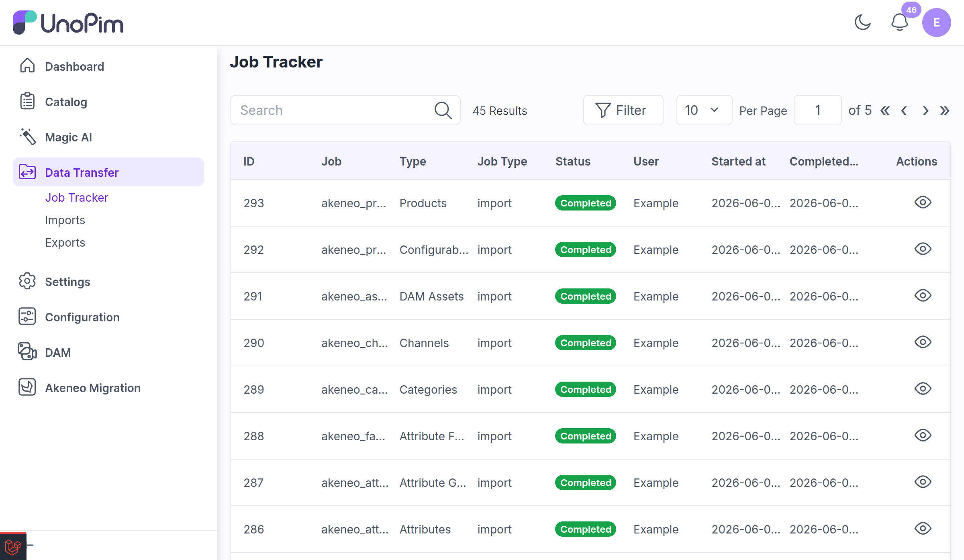This screenshot has height=560, width=964.
Task: View job 293 via eye icon
Action: pyautogui.click(x=923, y=202)
